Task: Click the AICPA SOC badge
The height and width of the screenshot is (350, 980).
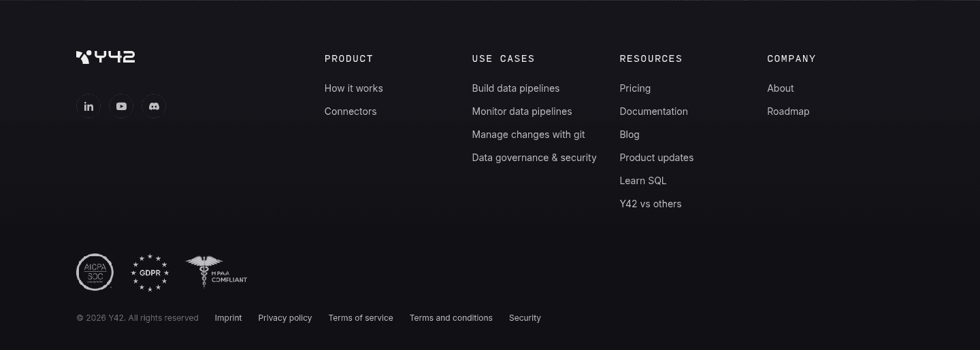Action: tap(95, 272)
